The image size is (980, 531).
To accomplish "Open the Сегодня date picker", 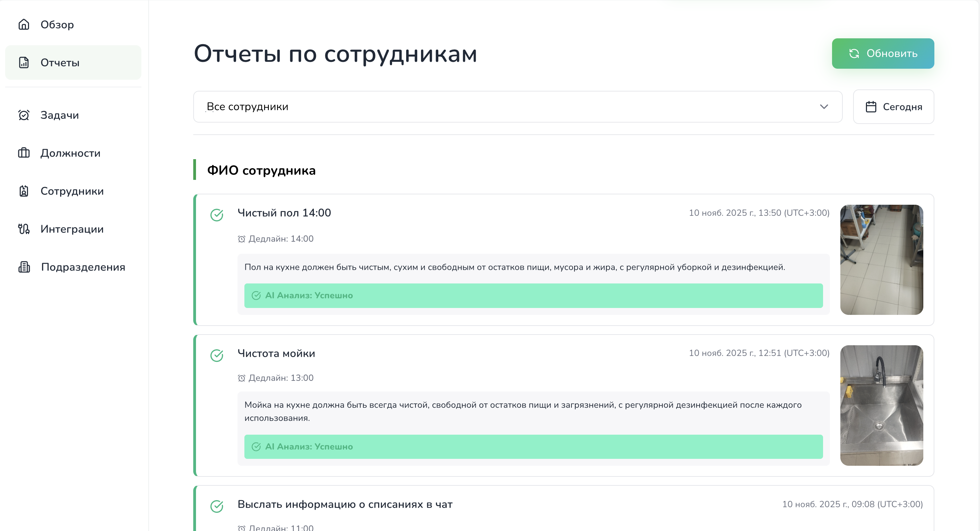I will (x=902, y=107).
